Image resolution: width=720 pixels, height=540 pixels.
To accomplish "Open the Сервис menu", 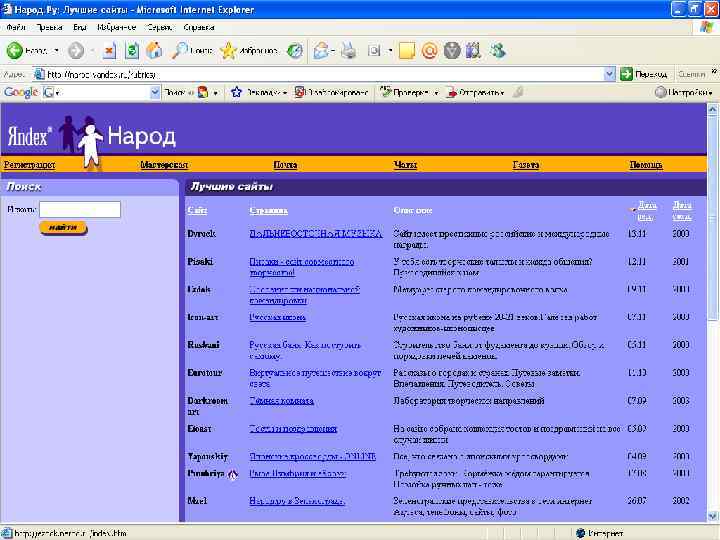I will click(159, 28).
